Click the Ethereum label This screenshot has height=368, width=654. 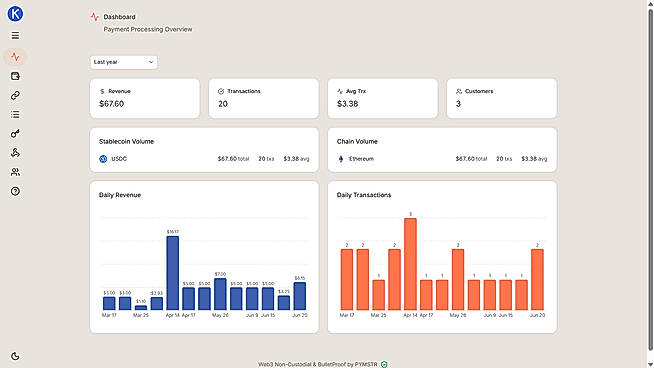click(x=361, y=159)
